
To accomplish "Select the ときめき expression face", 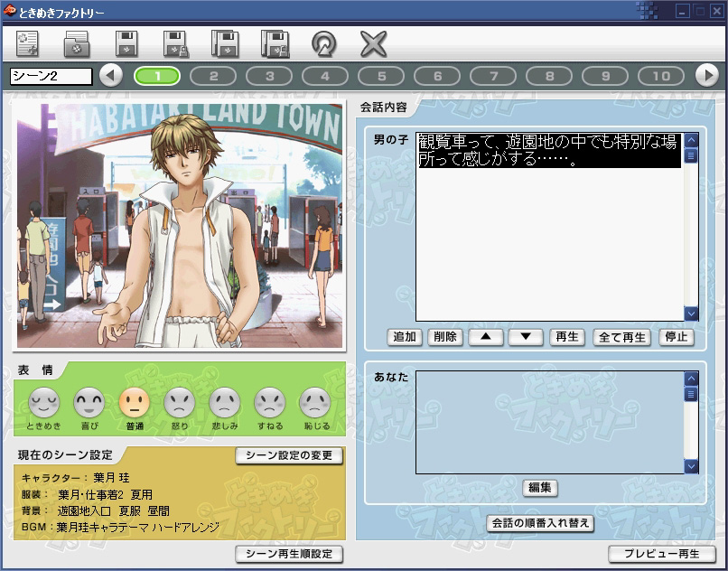I will (43, 403).
